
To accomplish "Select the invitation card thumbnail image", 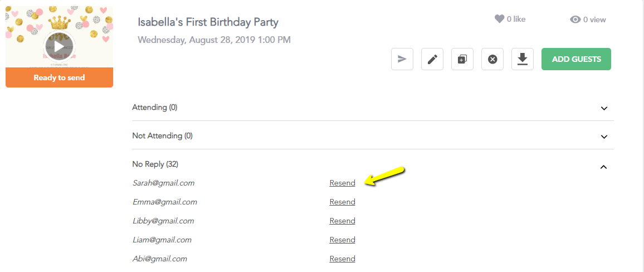I will (59, 37).
